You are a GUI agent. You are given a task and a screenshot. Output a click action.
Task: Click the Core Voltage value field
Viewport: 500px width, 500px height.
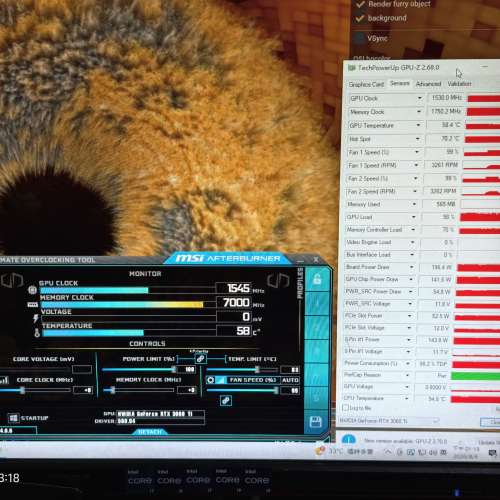pos(82,369)
